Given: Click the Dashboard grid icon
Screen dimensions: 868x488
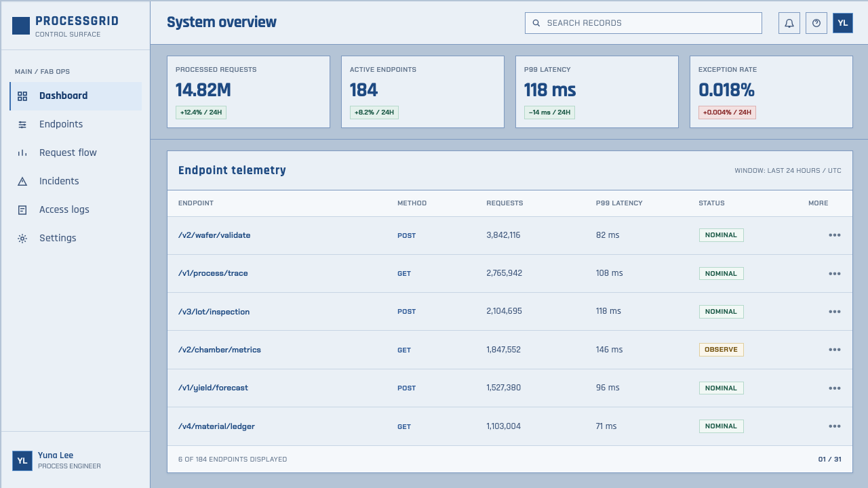Looking at the screenshot, I should tap(22, 96).
